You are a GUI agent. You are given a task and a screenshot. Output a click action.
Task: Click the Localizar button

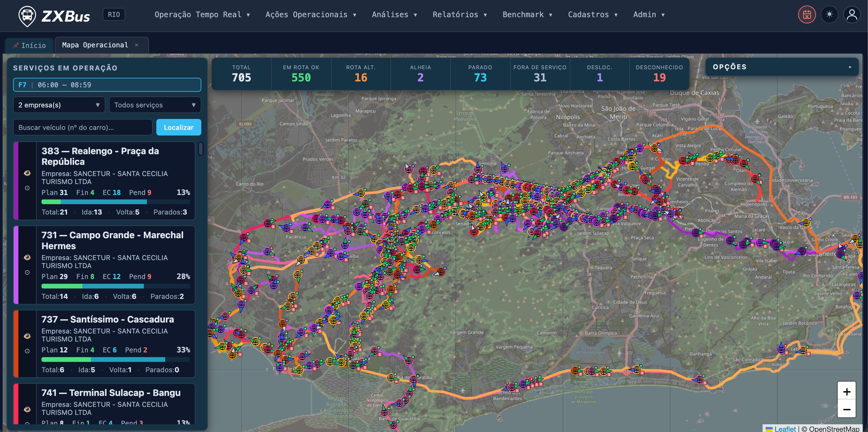(x=179, y=127)
